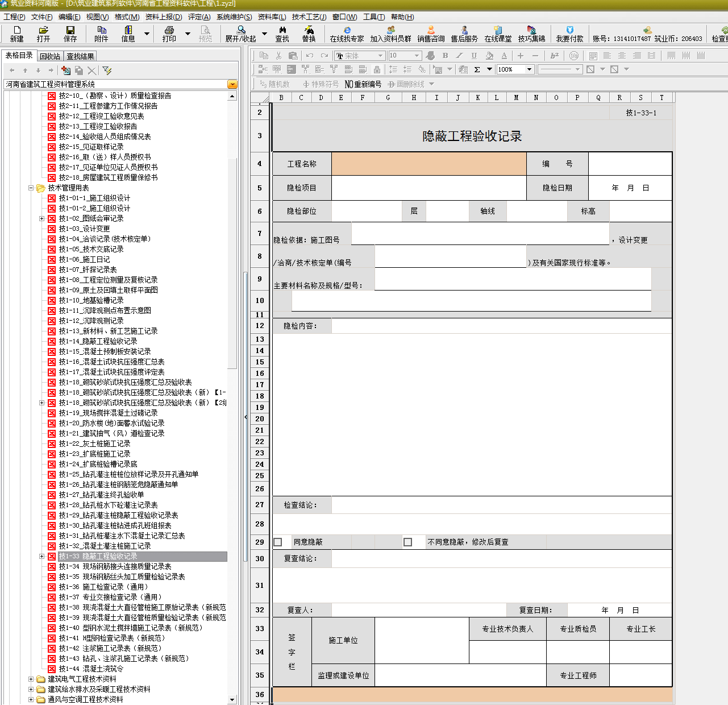Open dropdown arrow next to 信息

pos(147,34)
